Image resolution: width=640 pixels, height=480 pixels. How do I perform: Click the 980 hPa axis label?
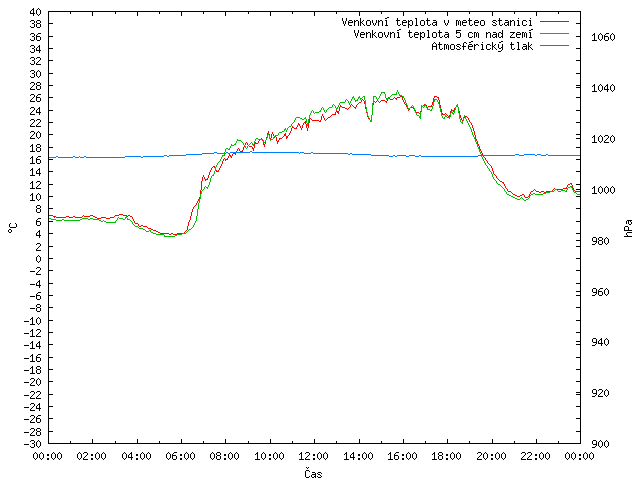600,241
